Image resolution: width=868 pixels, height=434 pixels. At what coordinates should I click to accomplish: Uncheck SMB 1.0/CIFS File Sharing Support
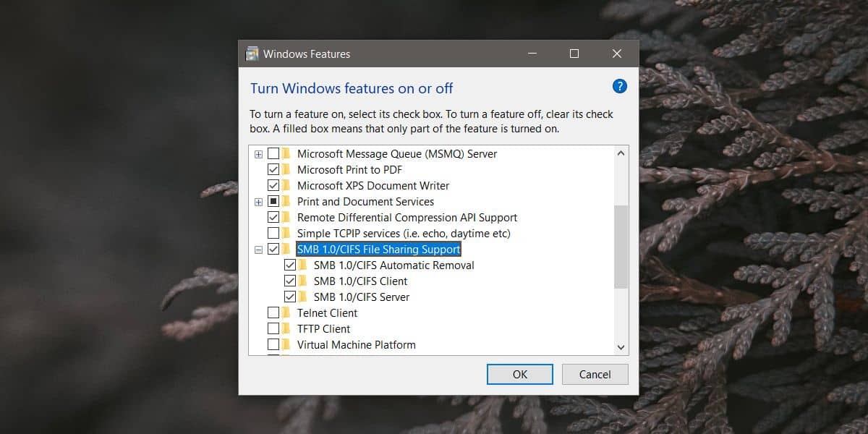[x=273, y=249]
